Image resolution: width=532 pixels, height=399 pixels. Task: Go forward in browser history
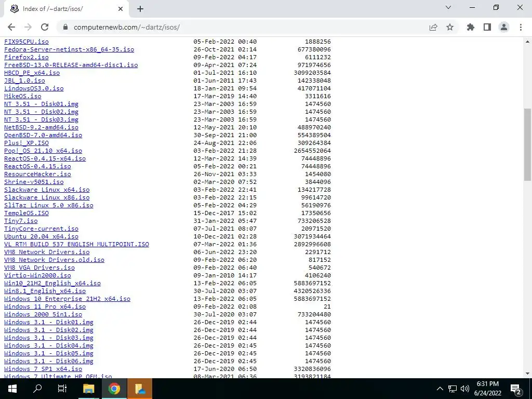pyautogui.click(x=28, y=27)
